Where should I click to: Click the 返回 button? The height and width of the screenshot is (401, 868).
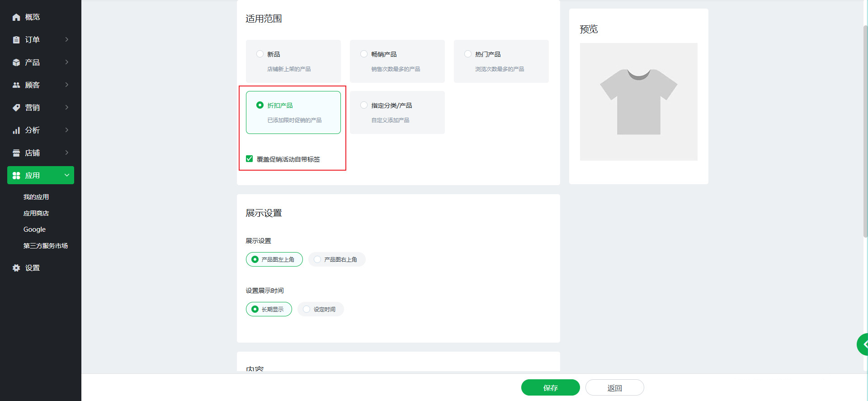(614, 387)
